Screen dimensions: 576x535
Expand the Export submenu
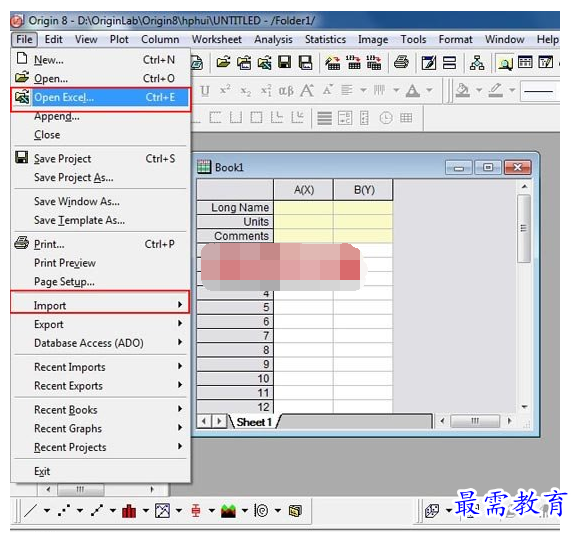click(x=100, y=324)
